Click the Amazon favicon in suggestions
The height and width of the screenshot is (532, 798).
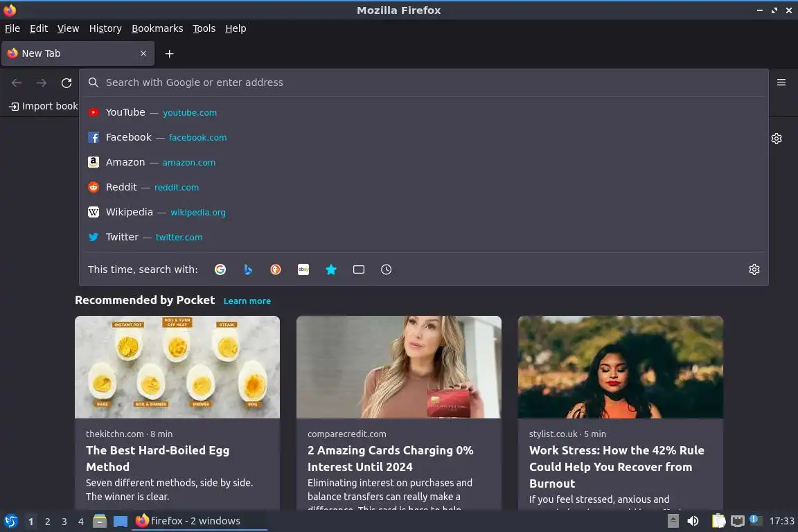[x=93, y=162]
